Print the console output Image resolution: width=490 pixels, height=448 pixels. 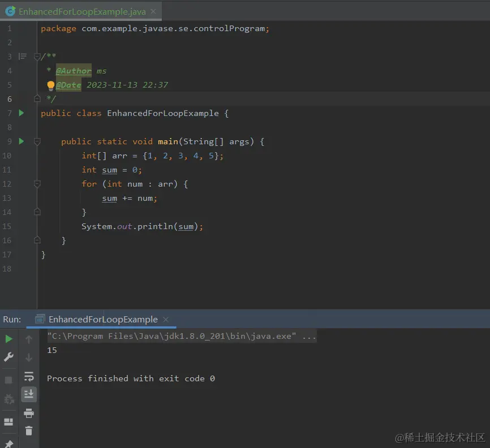point(29,413)
